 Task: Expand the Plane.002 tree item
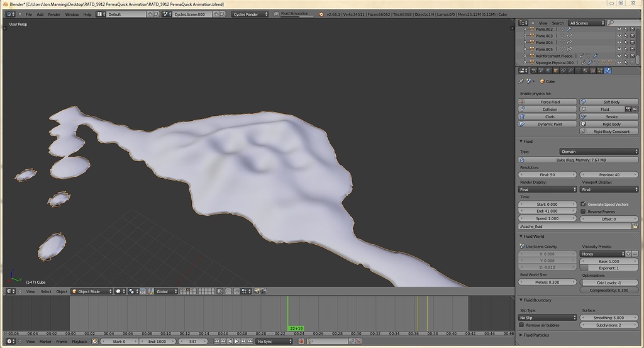(x=525, y=29)
